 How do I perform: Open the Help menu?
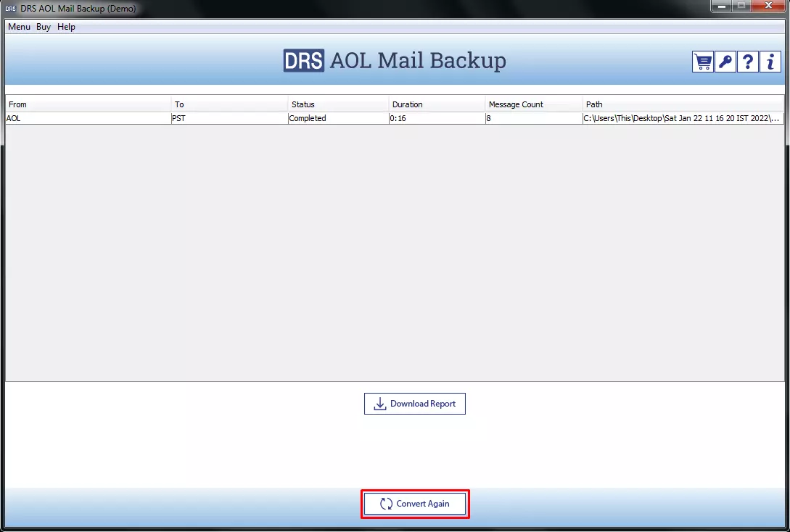tap(66, 27)
